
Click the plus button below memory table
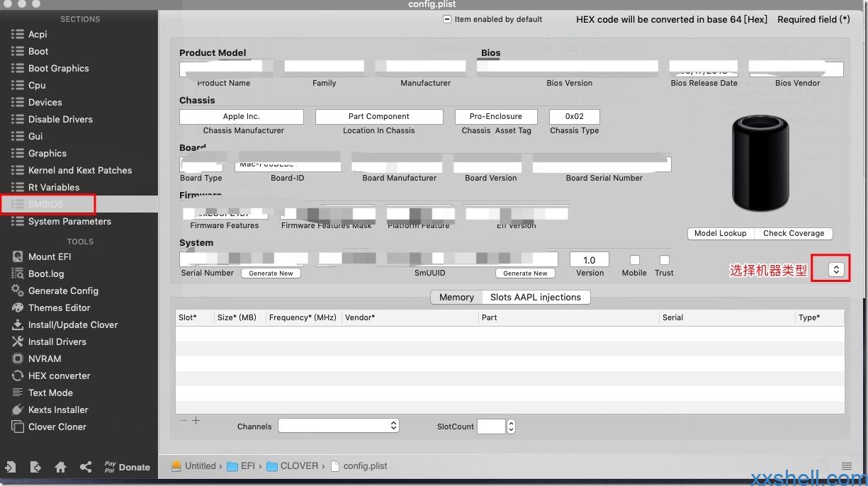coord(196,421)
